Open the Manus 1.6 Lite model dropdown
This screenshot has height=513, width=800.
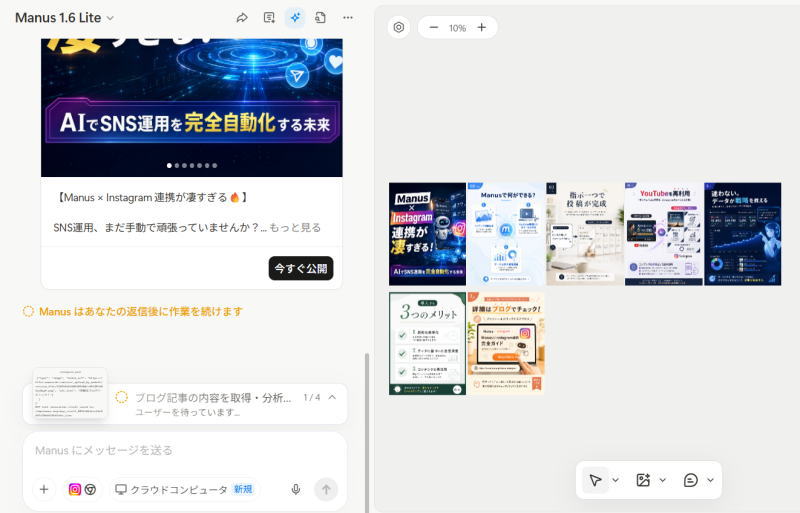pyautogui.click(x=64, y=18)
